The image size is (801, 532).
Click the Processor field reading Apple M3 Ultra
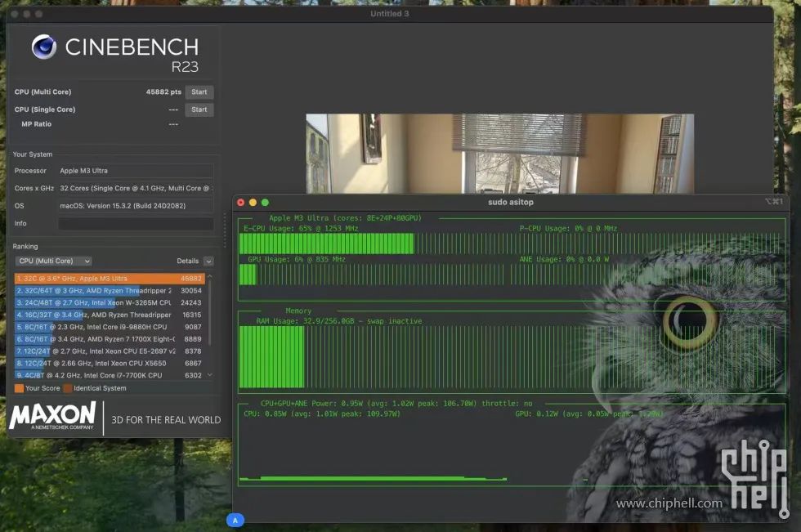[x=136, y=171]
